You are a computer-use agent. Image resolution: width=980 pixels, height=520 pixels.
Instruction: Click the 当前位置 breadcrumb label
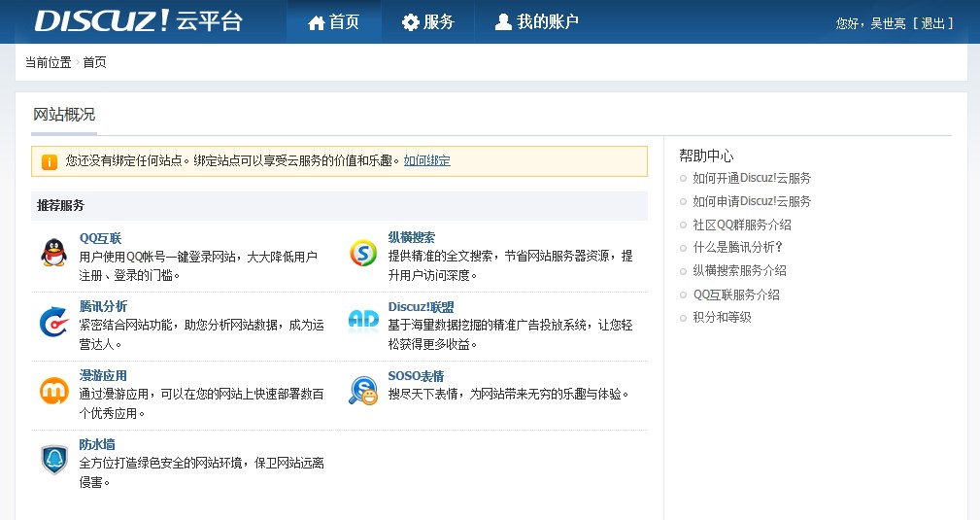coord(49,62)
